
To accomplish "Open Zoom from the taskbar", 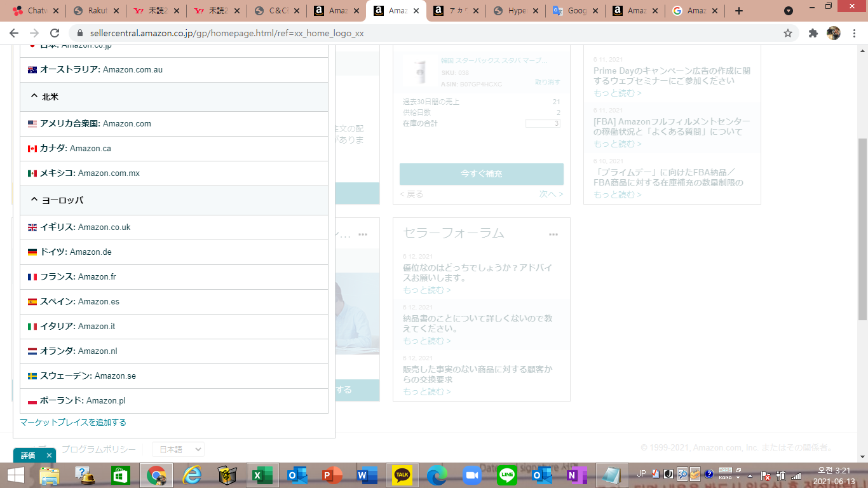I will [x=472, y=475].
